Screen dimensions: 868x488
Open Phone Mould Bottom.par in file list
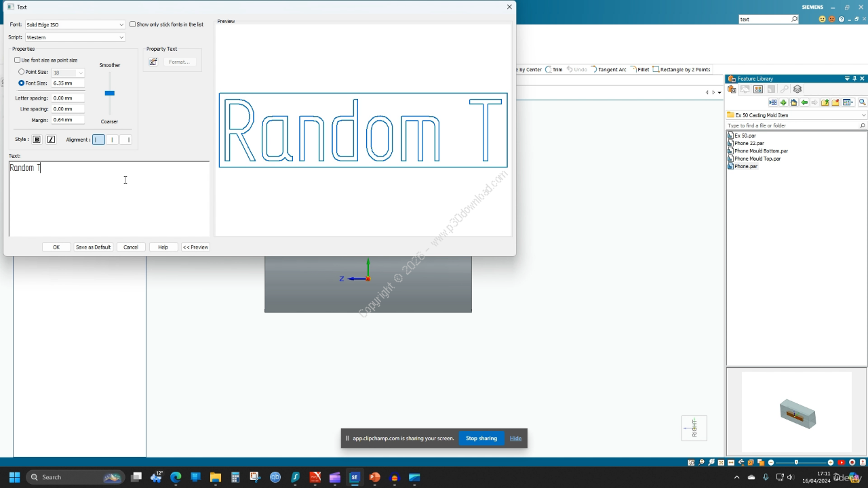coord(761,151)
